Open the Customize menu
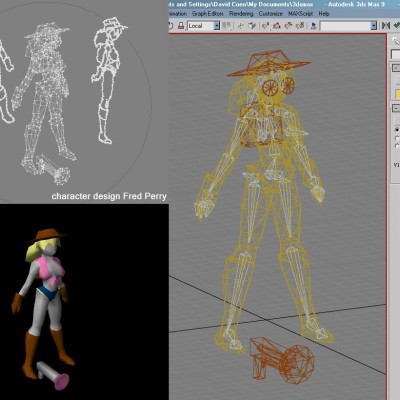The image size is (400, 400). [271, 14]
